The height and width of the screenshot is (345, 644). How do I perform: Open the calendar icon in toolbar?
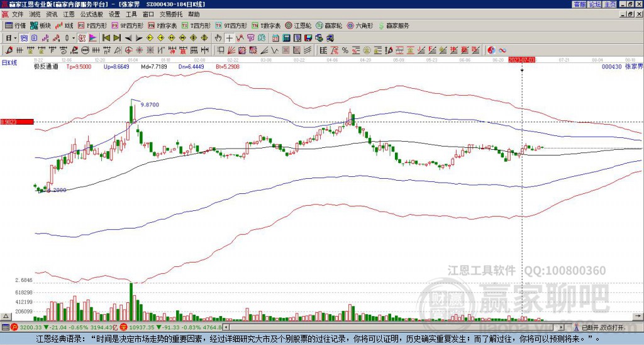coord(275,38)
